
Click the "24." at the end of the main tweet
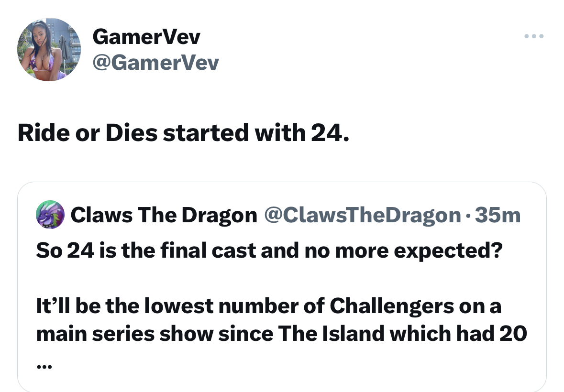tap(330, 132)
